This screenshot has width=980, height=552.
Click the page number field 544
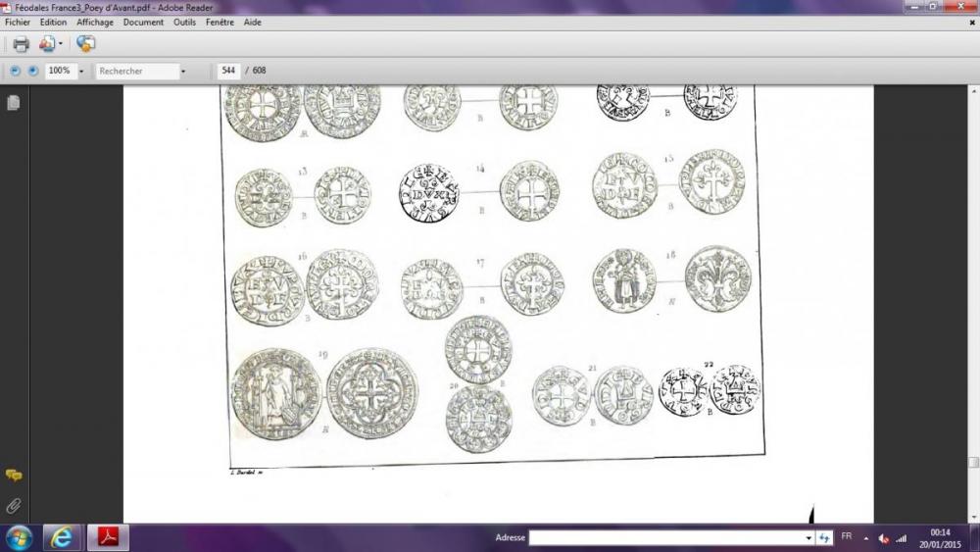click(x=228, y=71)
